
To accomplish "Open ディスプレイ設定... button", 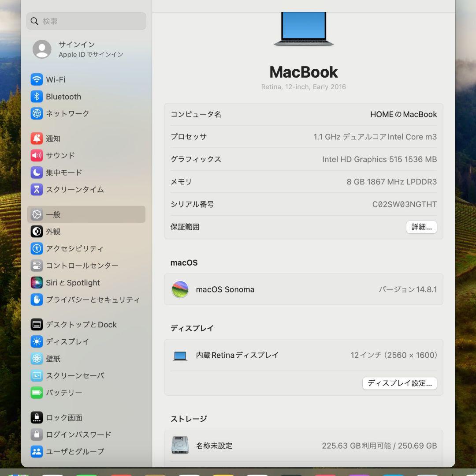I will point(399,383).
